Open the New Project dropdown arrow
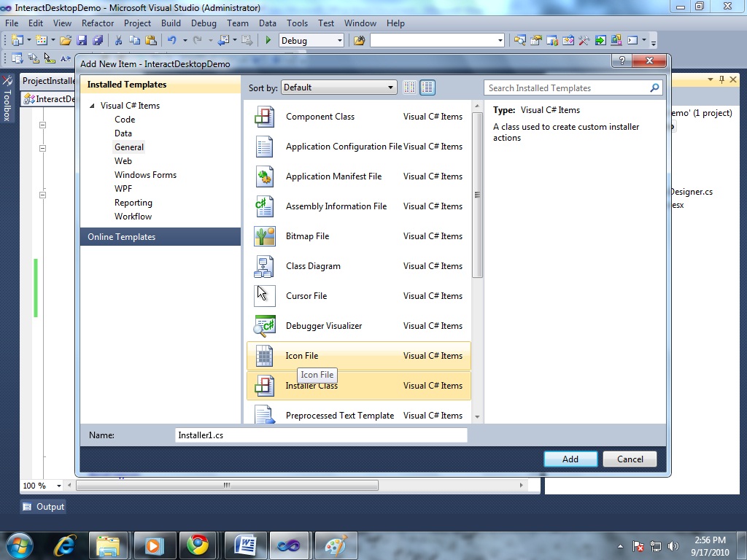This screenshot has width=747, height=560. (x=28, y=41)
